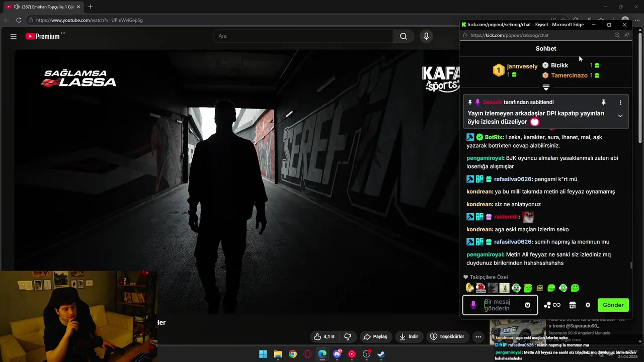Click the green sleeping face emote
644x362 pixels.
528,288
